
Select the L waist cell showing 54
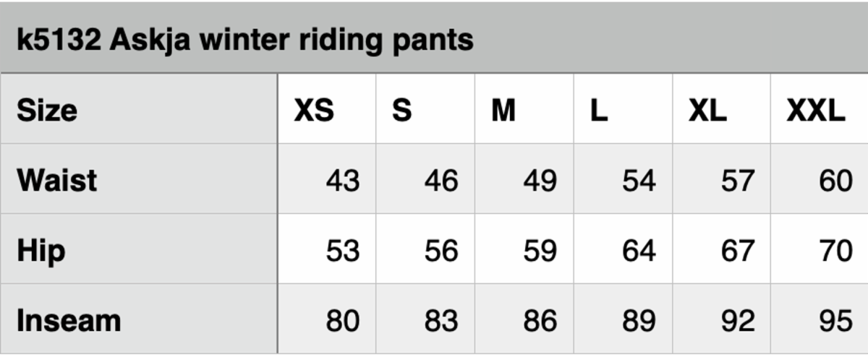click(x=639, y=181)
